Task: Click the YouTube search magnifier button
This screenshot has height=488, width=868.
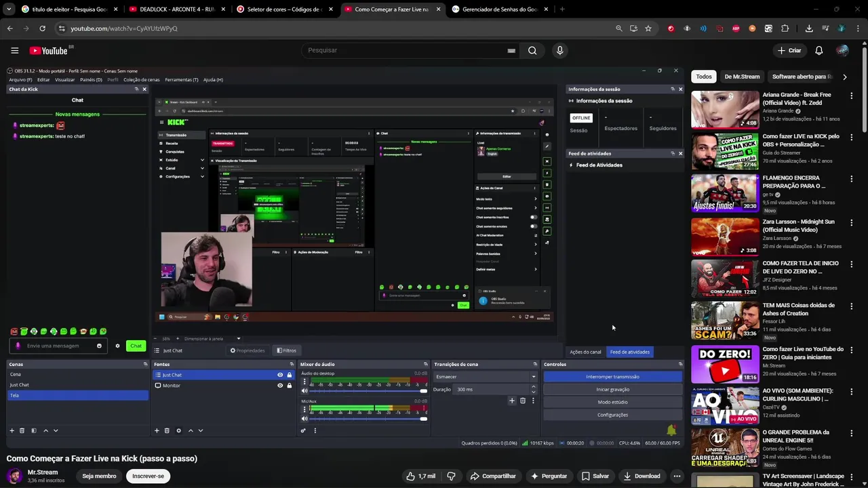Action: (532, 50)
